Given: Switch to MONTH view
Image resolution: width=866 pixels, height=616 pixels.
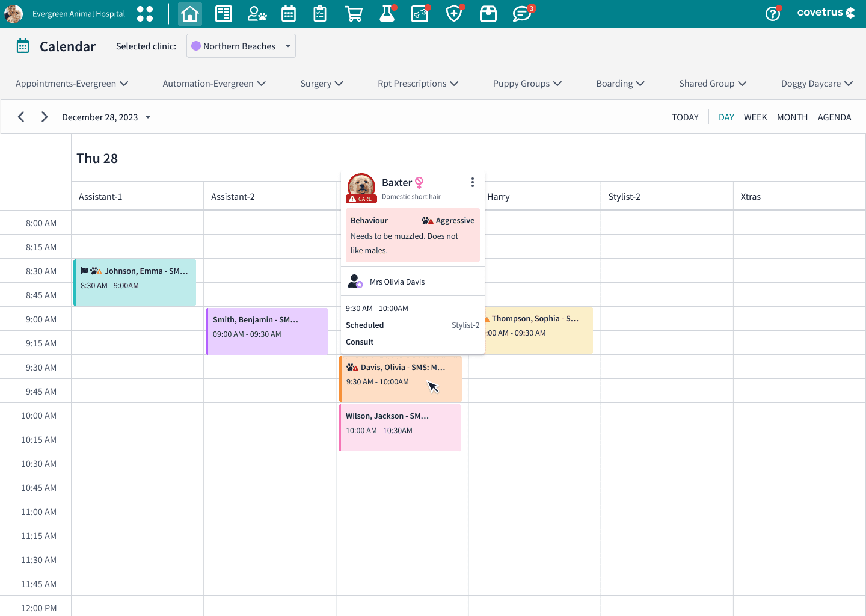Looking at the screenshot, I should [x=792, y=117].
